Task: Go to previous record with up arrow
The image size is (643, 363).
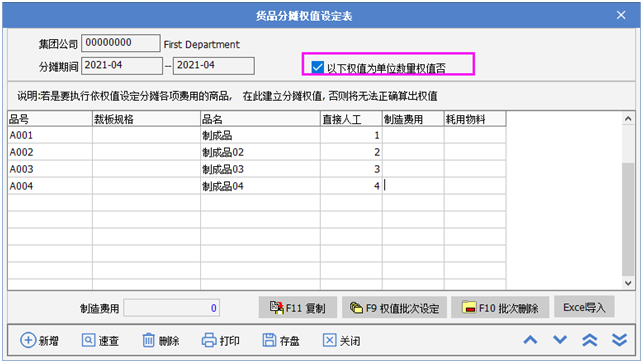Action: 530,340
